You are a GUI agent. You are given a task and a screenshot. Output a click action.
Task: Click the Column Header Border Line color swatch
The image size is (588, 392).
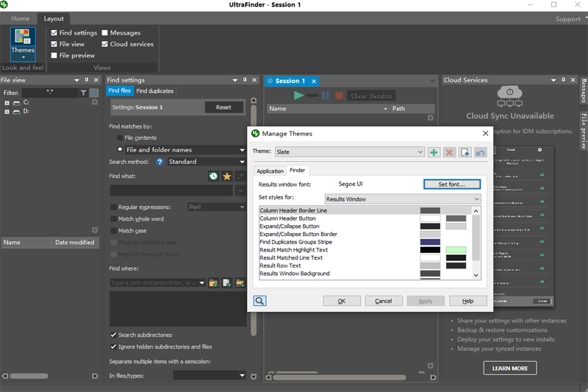tap(430, 210)
